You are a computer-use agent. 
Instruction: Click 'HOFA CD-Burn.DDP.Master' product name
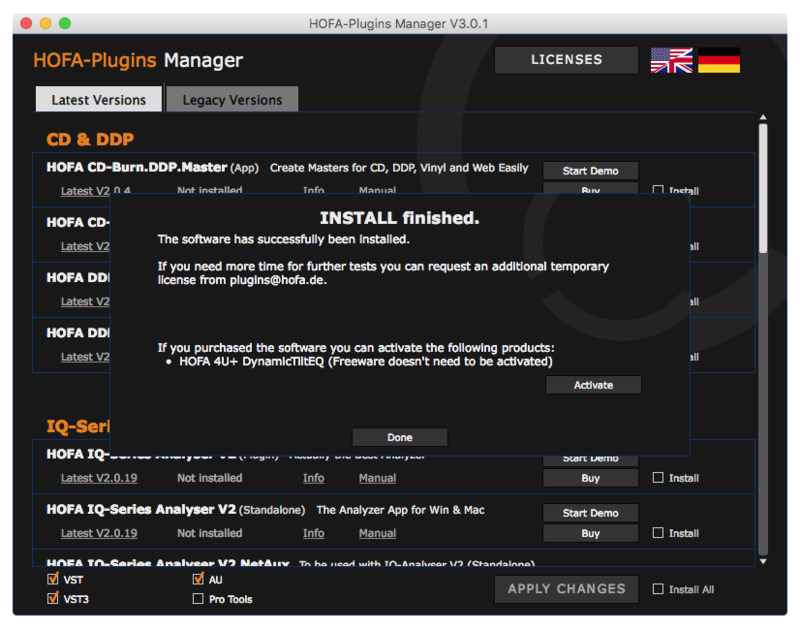(x=136, y=167)
